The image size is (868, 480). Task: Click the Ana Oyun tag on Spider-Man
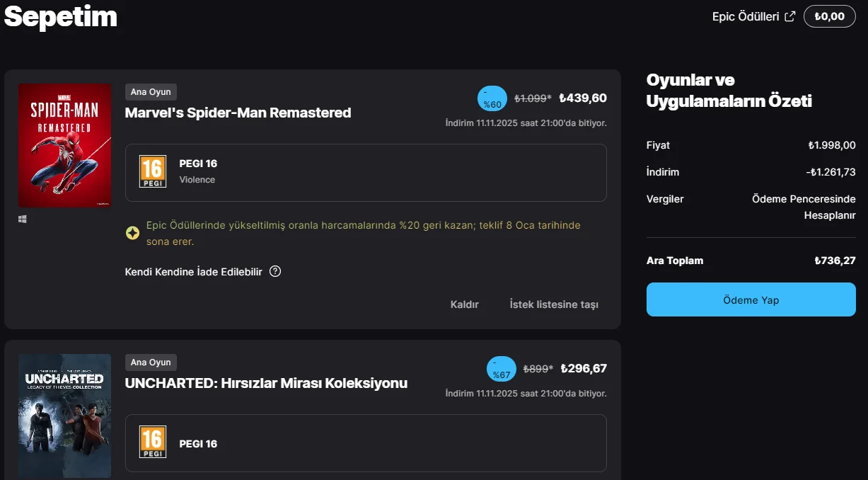(151, 92)
